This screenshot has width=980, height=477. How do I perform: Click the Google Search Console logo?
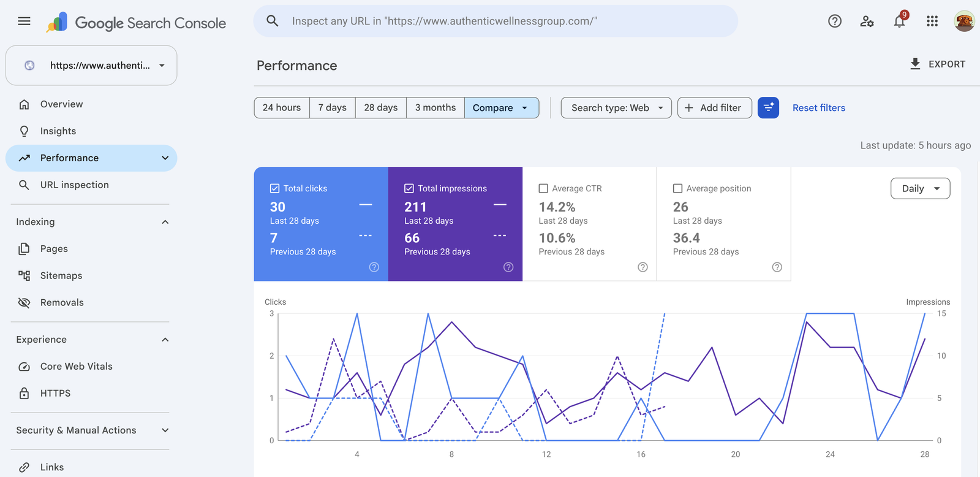point(136,23)
